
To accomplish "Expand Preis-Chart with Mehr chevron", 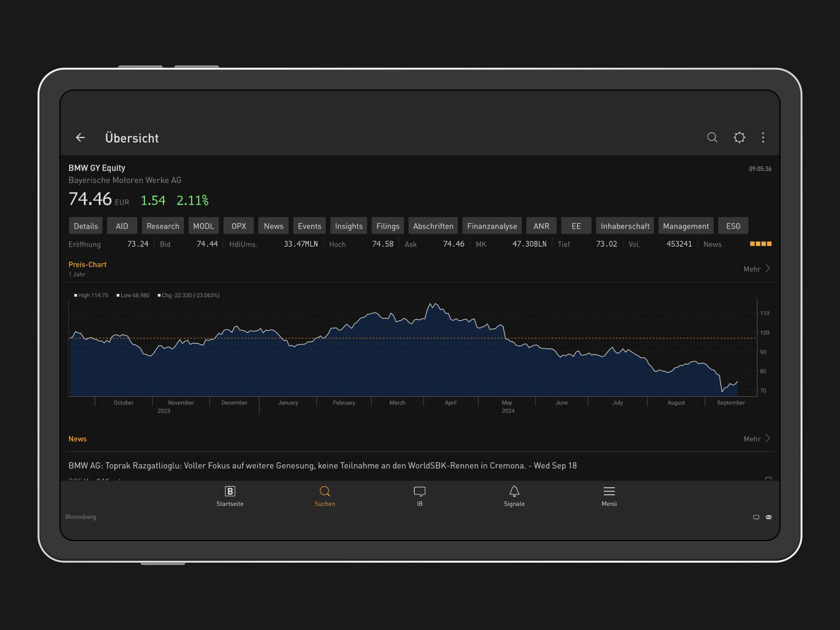I will [757, 269].
